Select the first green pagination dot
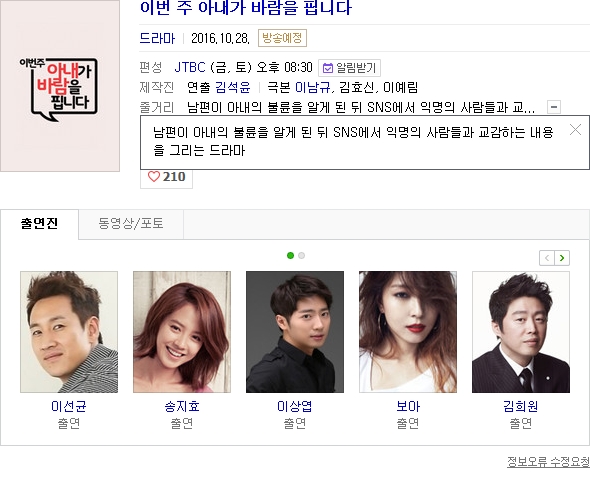Image resolution: width=590 pixels, height=501 pixels. (x=290, y=256)
